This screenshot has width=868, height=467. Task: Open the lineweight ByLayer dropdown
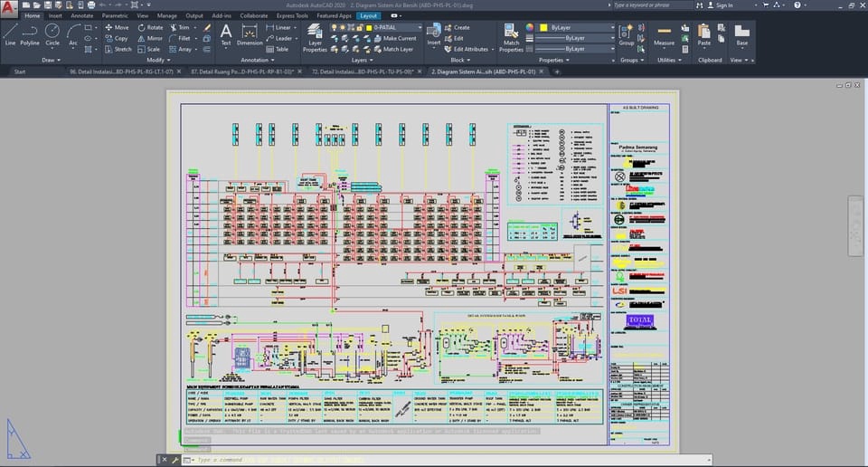(575, 38)
